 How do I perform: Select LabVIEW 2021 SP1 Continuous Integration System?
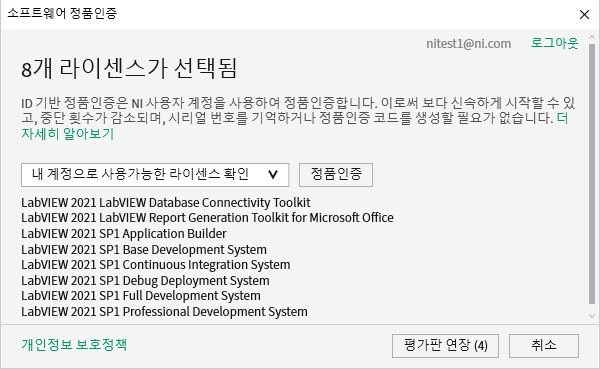click(156, 265)
